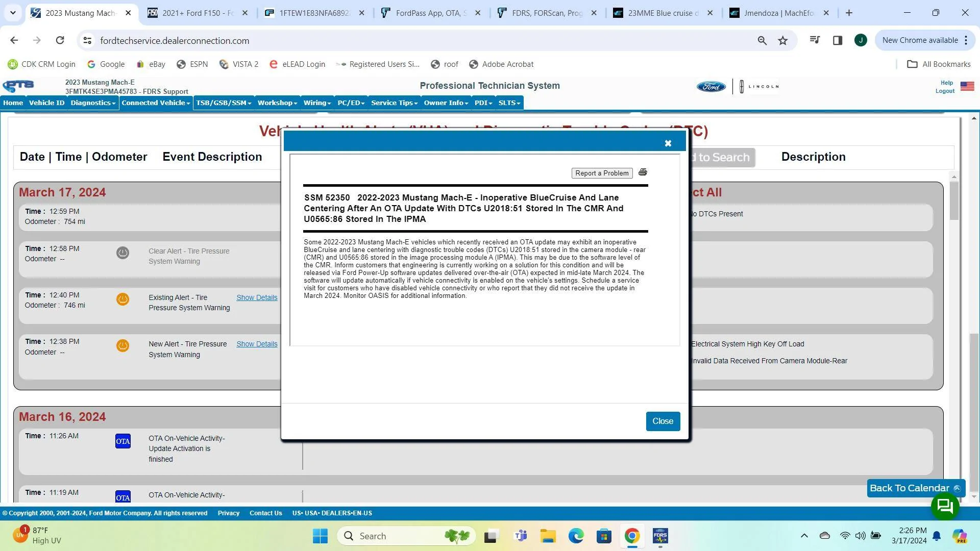Switch to the 23MME Blue cruise tab
This screenshot has height=551, width=980.
pyautogui.click(x=664, y=13)
